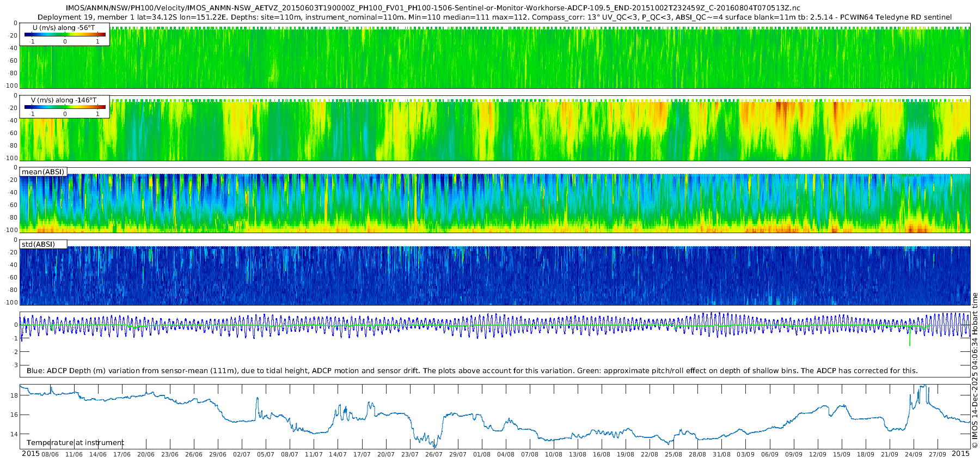Click the 'Temperature at instrument' label

click(75, 443)
